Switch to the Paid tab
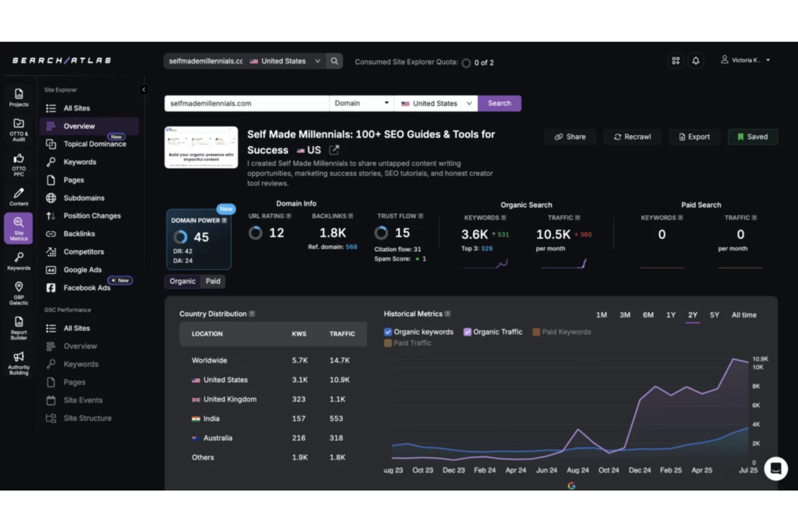 213,281
